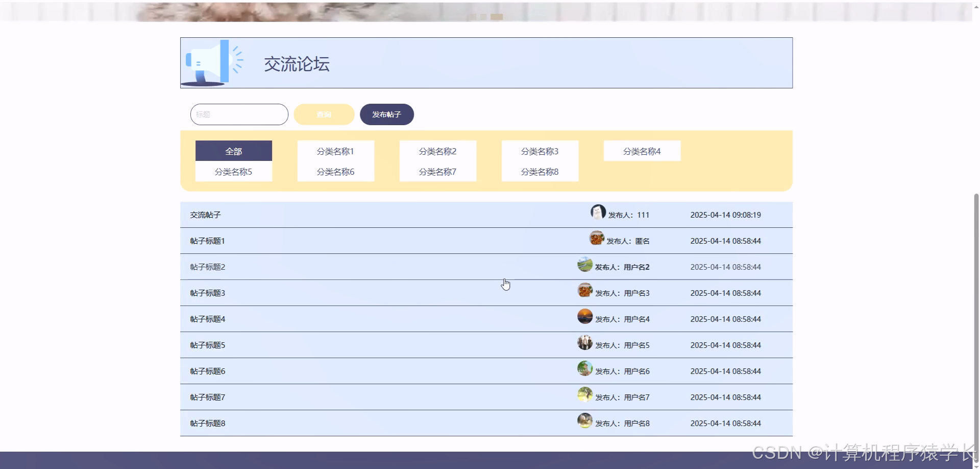980x469 pixels.
Task: Open the post 帖子标题5
Action: (207, 344)
